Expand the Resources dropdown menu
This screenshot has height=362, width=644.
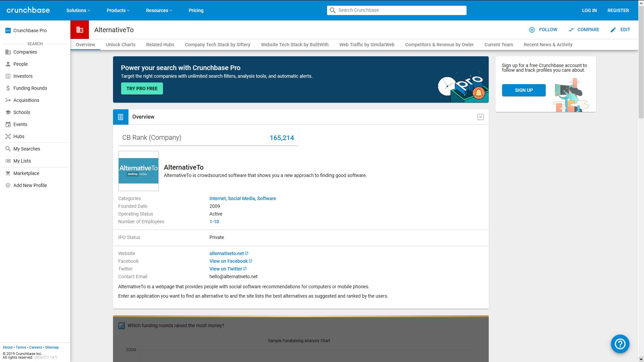click(159, 10)
